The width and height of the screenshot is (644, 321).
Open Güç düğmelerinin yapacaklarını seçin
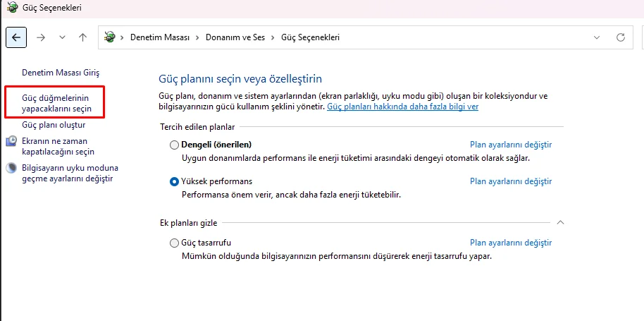click(56, 103)
